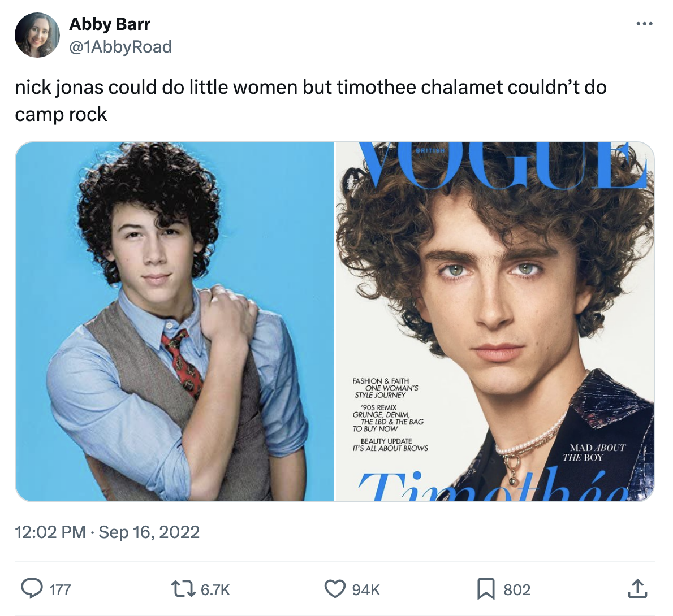
Task: Visit the @1AbbyRoad handle link
Action: point(120,47)
